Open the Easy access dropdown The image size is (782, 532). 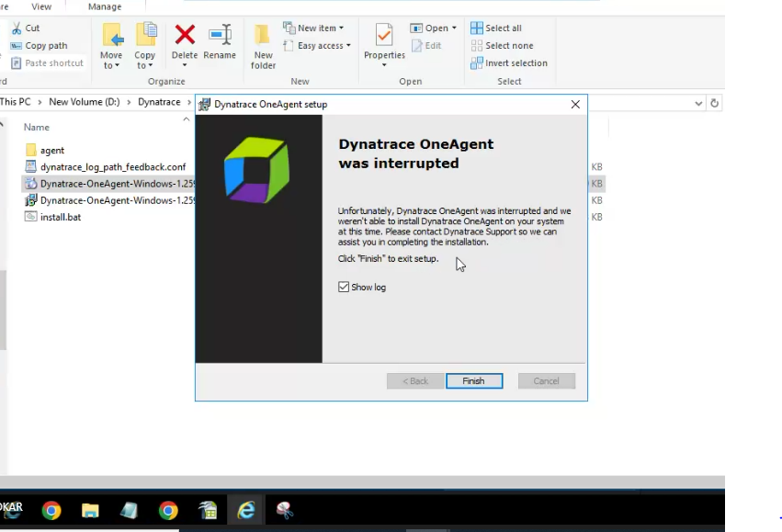pyautogui.click(x=318, y=46)
